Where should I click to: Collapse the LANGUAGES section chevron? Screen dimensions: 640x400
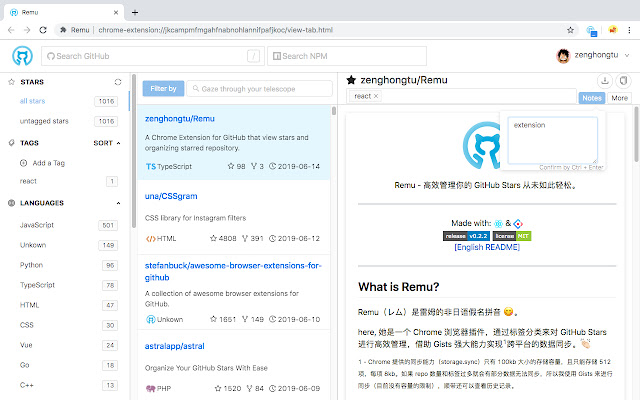[x=118, y=203]
